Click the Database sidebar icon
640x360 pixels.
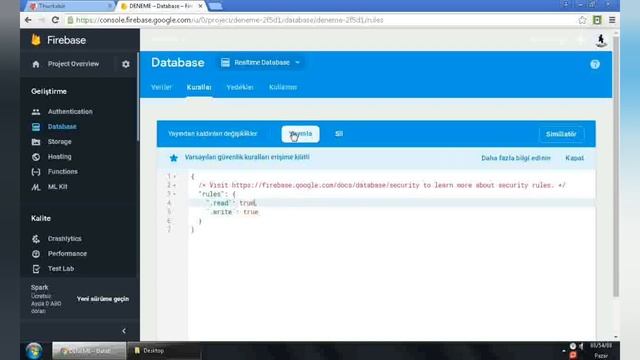click(x=36, y=127)
